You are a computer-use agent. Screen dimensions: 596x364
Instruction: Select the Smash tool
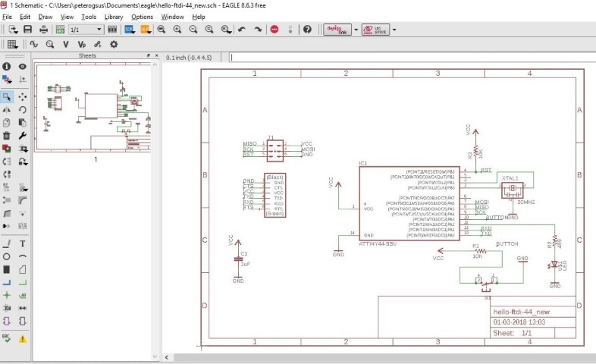pyautogui.click(x=7, y=200)
